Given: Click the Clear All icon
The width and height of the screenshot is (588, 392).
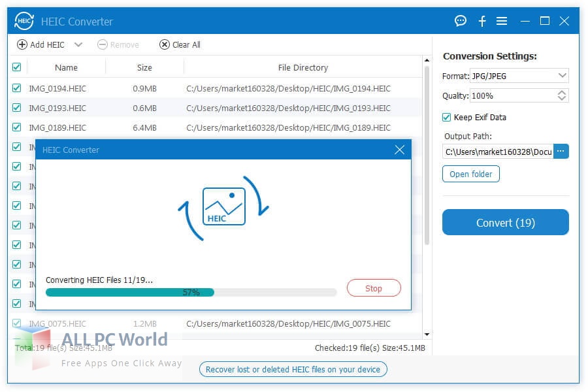Looking at the screenshot, I should (165, 44).
